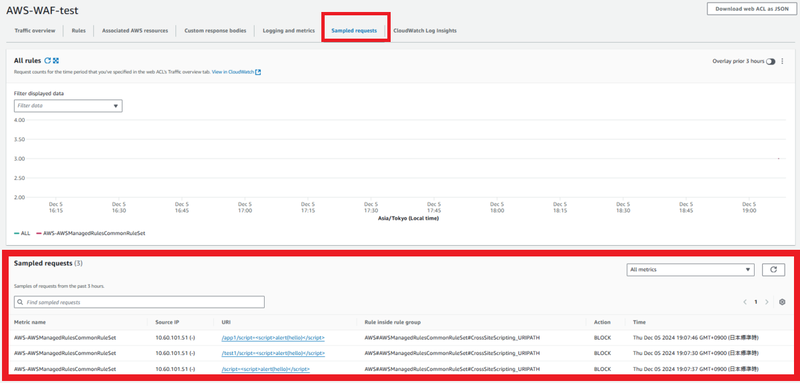Click page number 1 in pagination
This screenshot has width=800, height=383.
pyautogui.click(x=756, y=302)
